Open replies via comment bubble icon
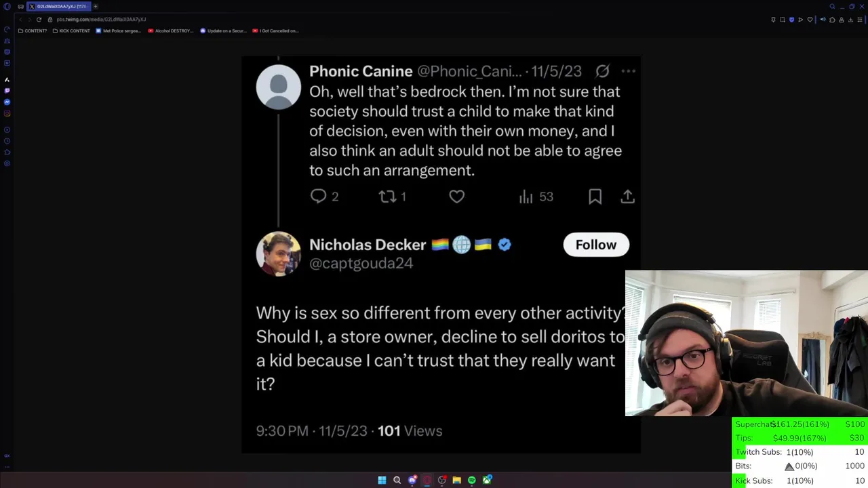868x488 pixels. click(x=318, y=197)
